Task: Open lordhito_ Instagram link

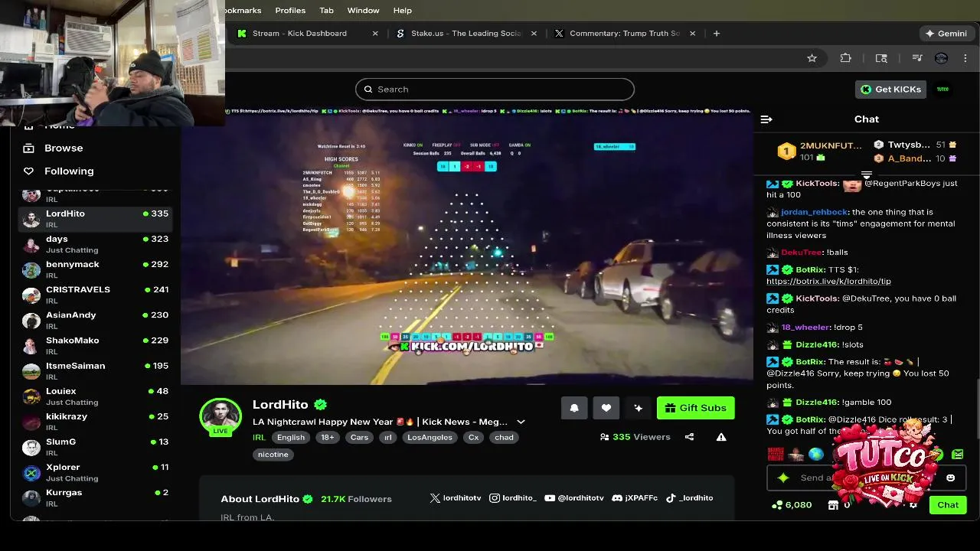Action: click(513, 498)
